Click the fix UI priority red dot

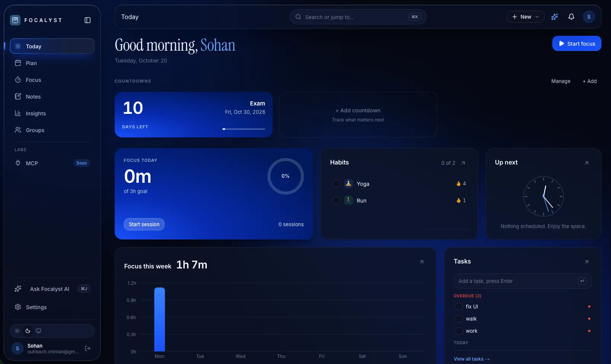point(589,307)
